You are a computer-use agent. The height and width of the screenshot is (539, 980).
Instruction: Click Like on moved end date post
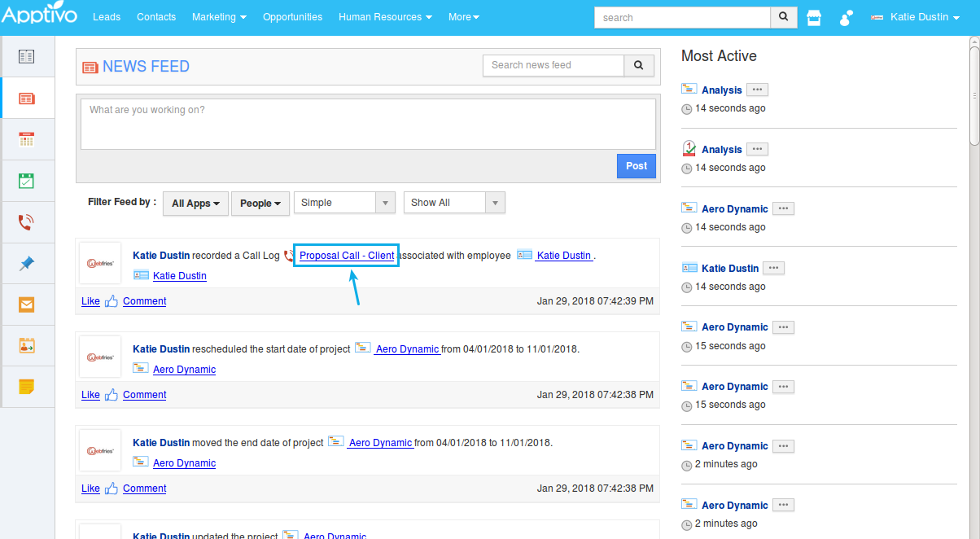[x=90, y=489]
